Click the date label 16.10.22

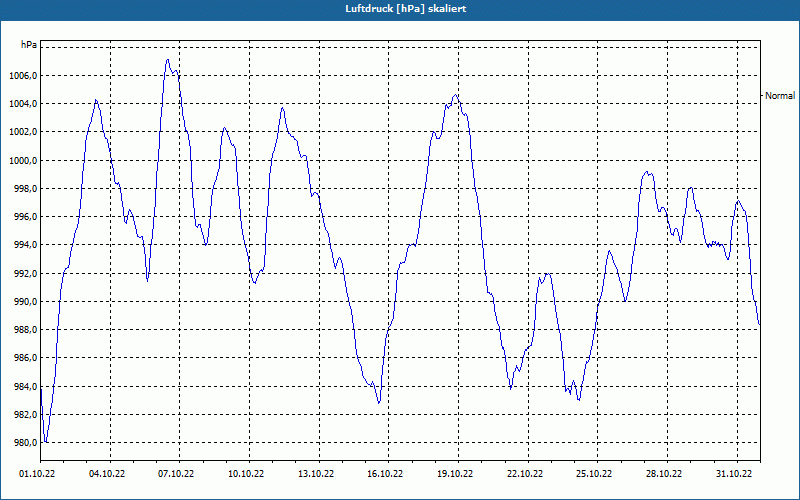[x=385, y=474]
